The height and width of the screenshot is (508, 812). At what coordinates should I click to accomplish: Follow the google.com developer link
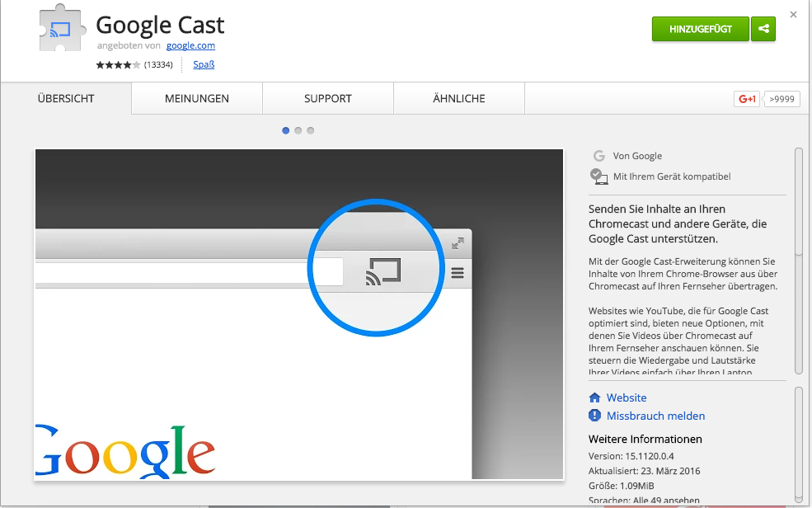[x=190, y=45]
